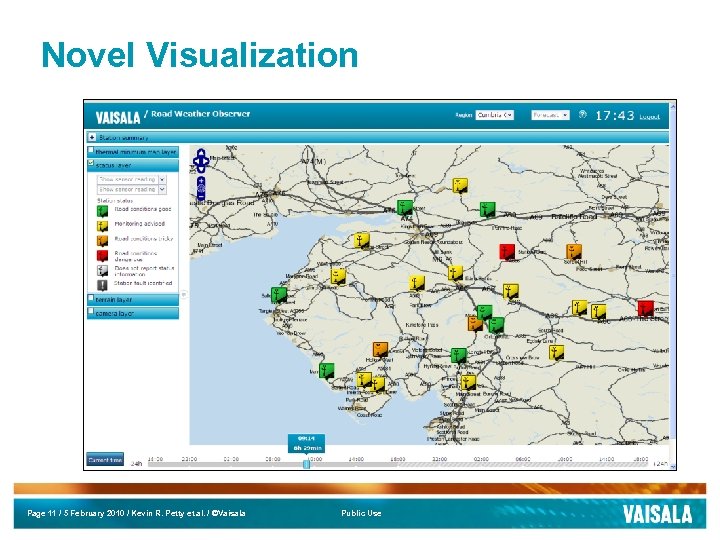Click the 'Road Weather Observer' title text
The image size is (720, 540).
click(201, 113)
